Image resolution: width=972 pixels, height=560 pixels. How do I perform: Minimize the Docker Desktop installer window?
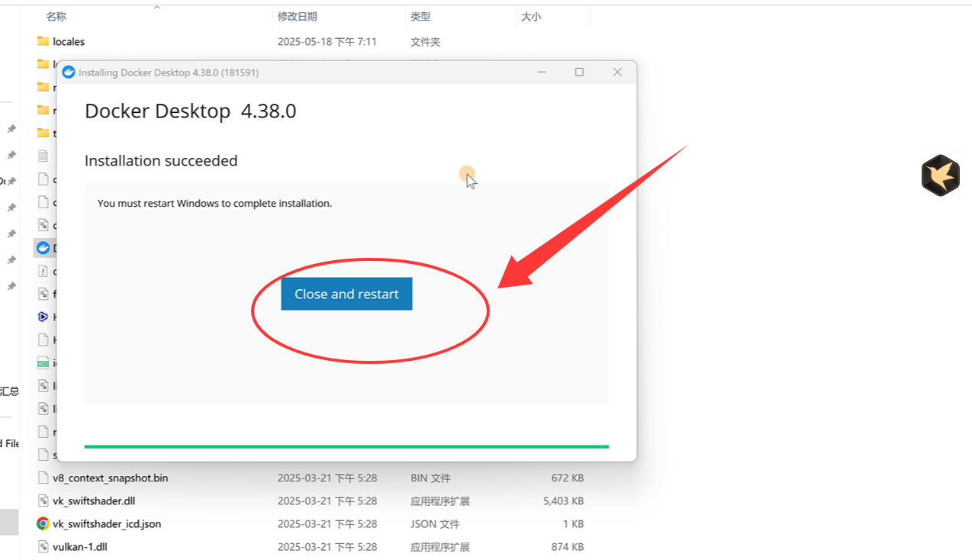point(542,72)
